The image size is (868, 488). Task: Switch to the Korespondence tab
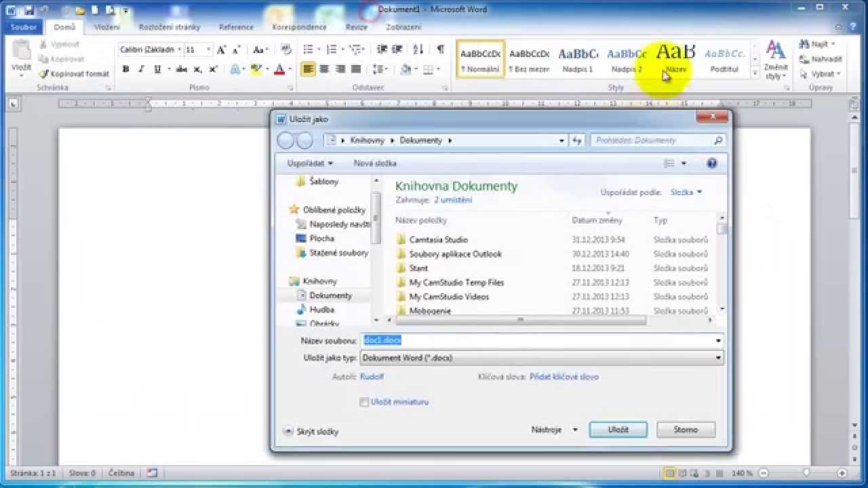pyautogui.click(x=300, y=27)
